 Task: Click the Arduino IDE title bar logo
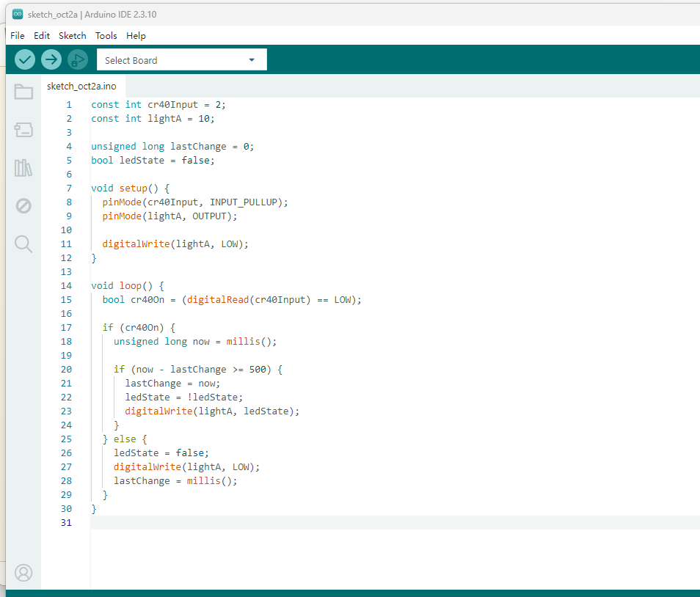click(18, 14)
